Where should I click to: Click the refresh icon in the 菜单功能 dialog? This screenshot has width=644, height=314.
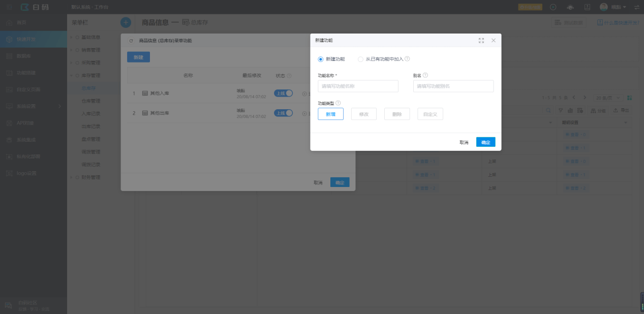coord(131,41)
